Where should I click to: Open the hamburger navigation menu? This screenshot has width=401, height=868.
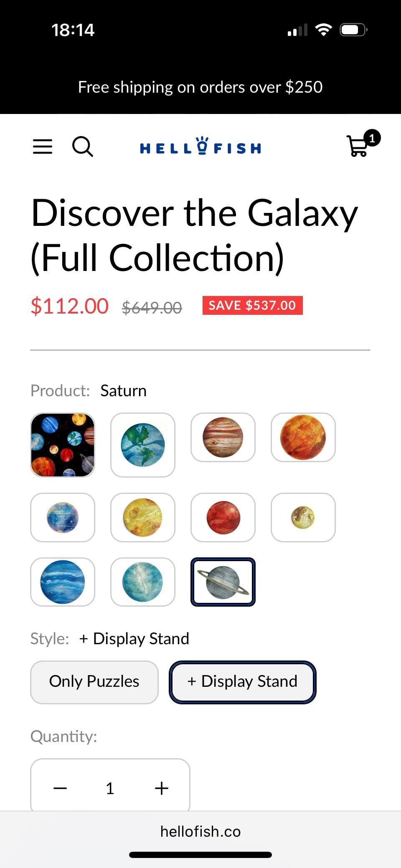point(43,147)
